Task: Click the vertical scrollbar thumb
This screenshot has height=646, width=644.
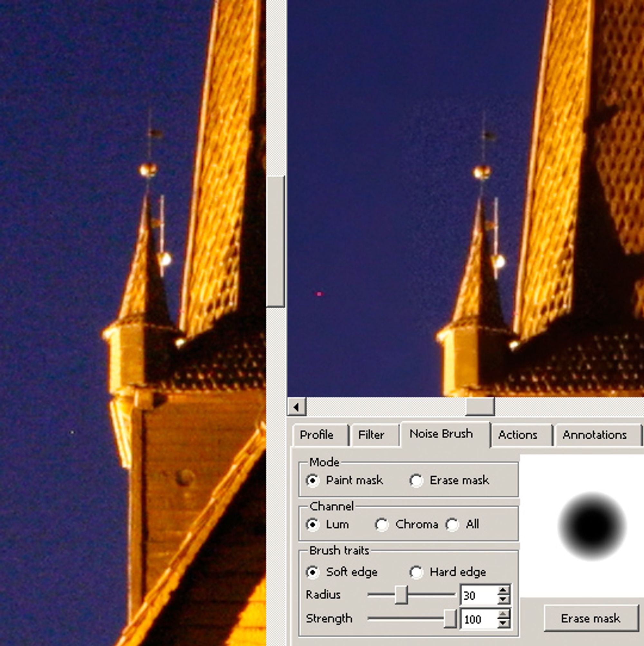Action: (275, 241)
